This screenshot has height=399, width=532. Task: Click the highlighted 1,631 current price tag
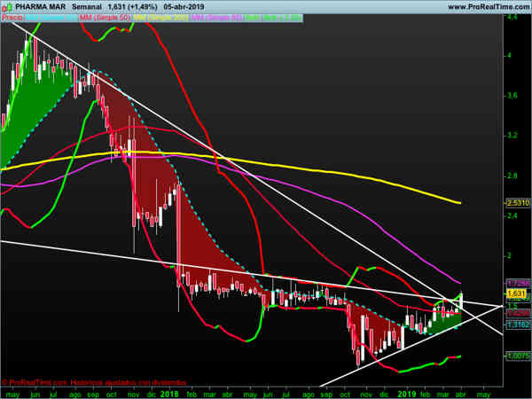(517, 293)
